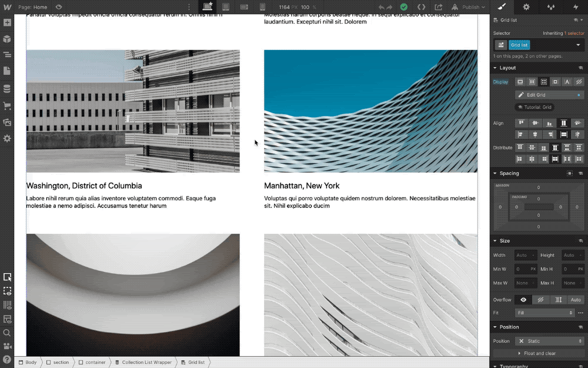Enable Auto overflow for Grid list
The width and height of the screenshot is (588, 368).
click(x=575, y=300)
